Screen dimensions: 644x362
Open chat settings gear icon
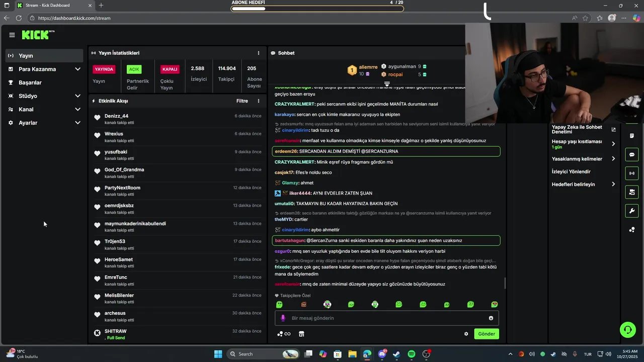(x=466, y=334)
